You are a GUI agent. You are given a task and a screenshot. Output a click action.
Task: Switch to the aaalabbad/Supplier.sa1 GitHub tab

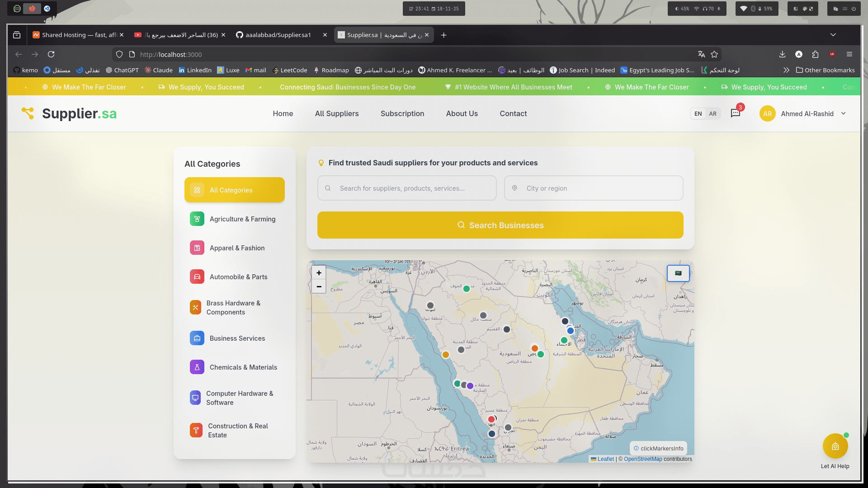click(x=278, y=35)
